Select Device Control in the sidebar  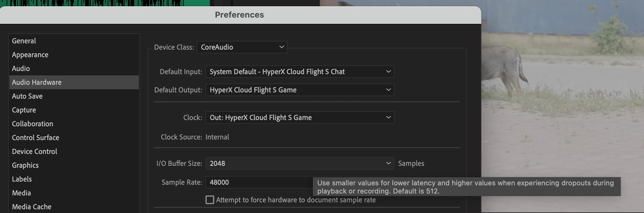pos(74,151)
